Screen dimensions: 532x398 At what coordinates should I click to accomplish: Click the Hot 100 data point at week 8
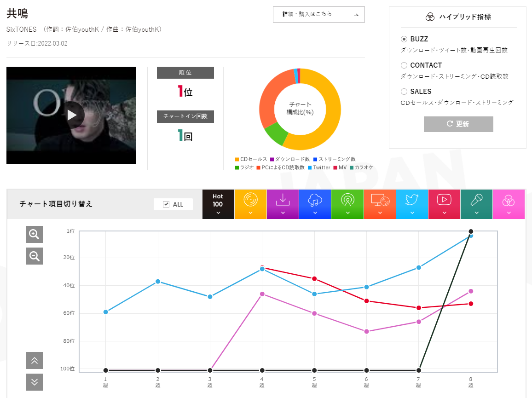click(471, 231)
